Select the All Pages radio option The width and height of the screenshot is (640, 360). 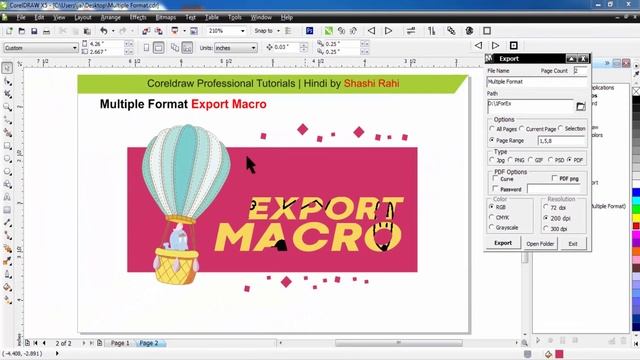coord(503,129)
